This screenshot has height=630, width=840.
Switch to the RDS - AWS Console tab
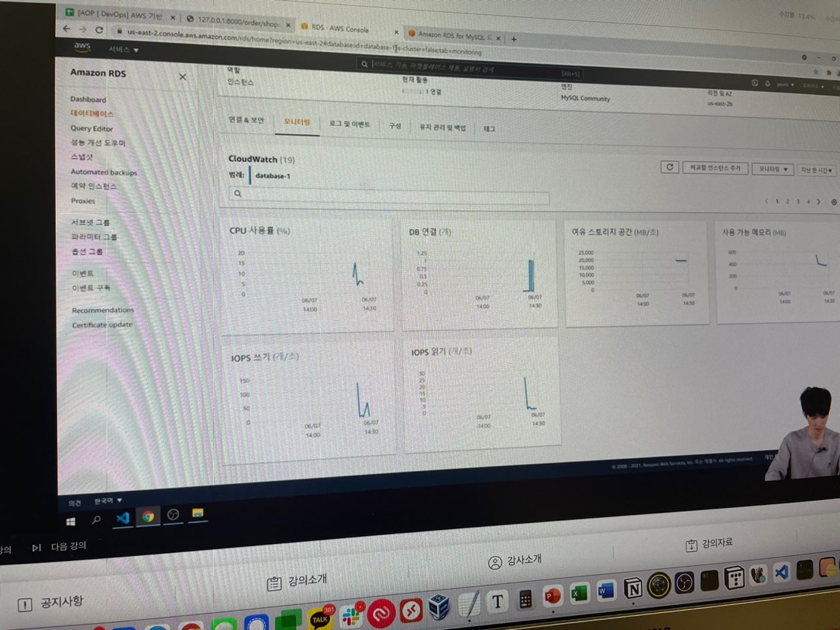349,28
